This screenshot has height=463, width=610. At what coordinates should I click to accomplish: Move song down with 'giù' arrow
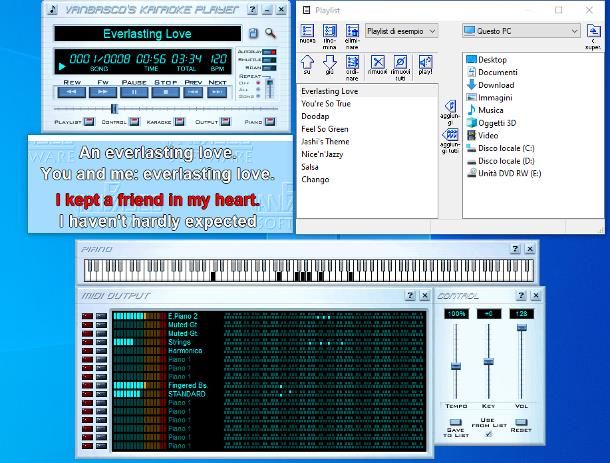click(330, 65)
